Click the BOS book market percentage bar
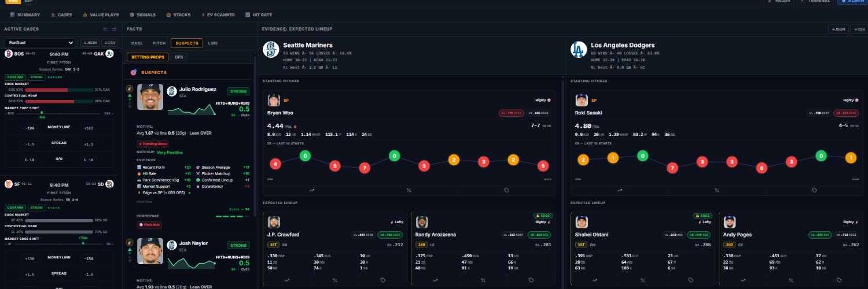Image resolution: width=868 pixels, height=289 pixels. click(x=58, y=90)
